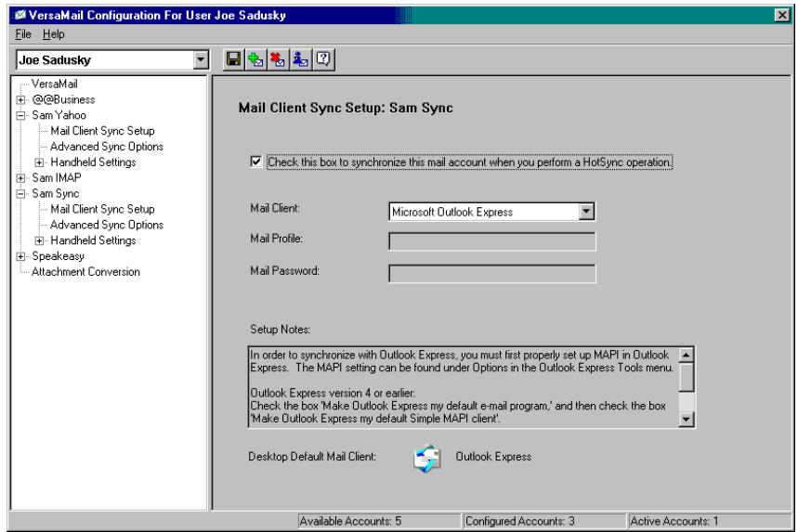Click the Microsoft Outlook Express selected value
This screenshot has width=798, height=532.
(x=451, y=212)
